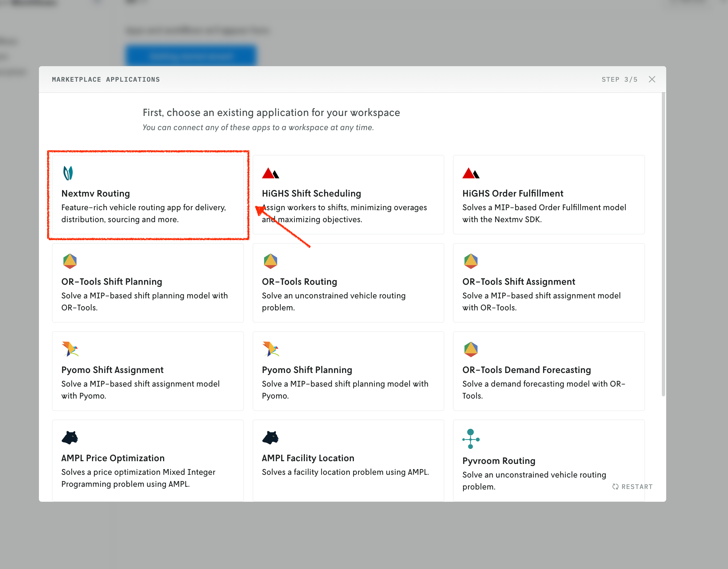Click the AMPL Facility Location panther icon

[x=270, y=437]
